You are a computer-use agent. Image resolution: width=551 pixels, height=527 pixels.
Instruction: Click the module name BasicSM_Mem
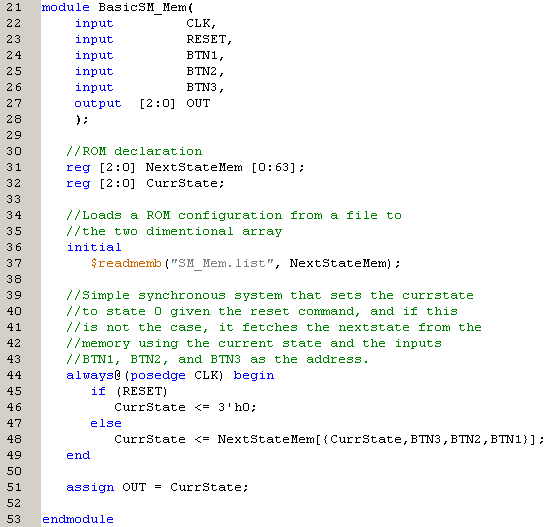142,7
